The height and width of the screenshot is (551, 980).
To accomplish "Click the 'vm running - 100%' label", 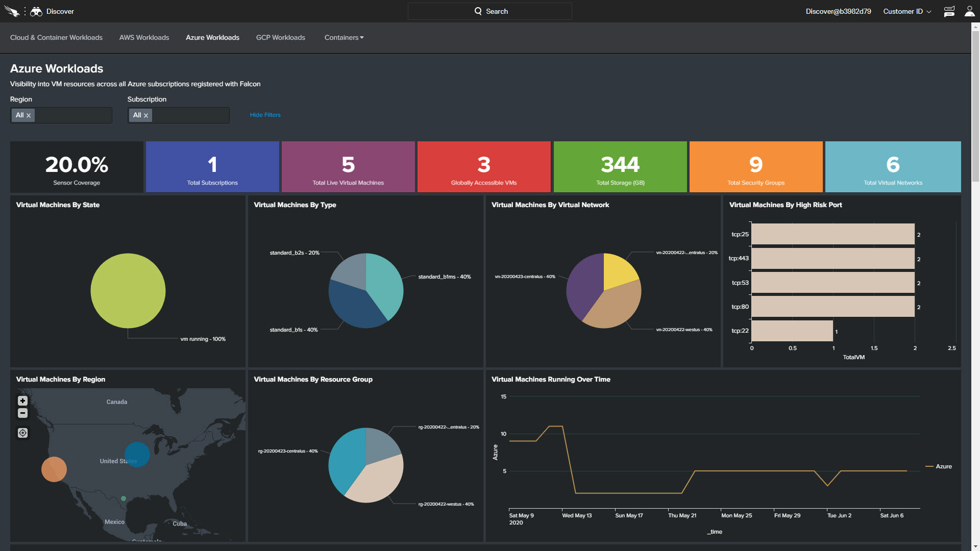I will tap(203, 339).
